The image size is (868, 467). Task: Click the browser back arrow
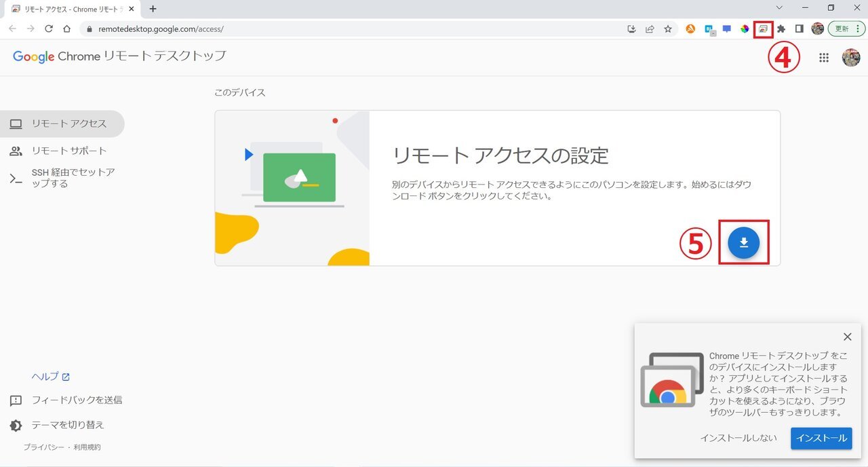[12, 29]
